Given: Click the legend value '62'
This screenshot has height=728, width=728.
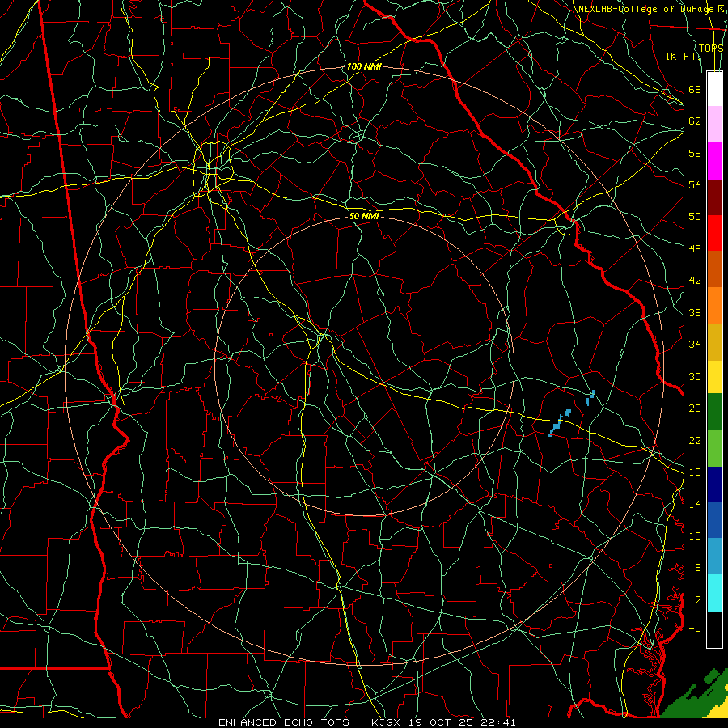Looking at the screenshot, I should (695, 121).
